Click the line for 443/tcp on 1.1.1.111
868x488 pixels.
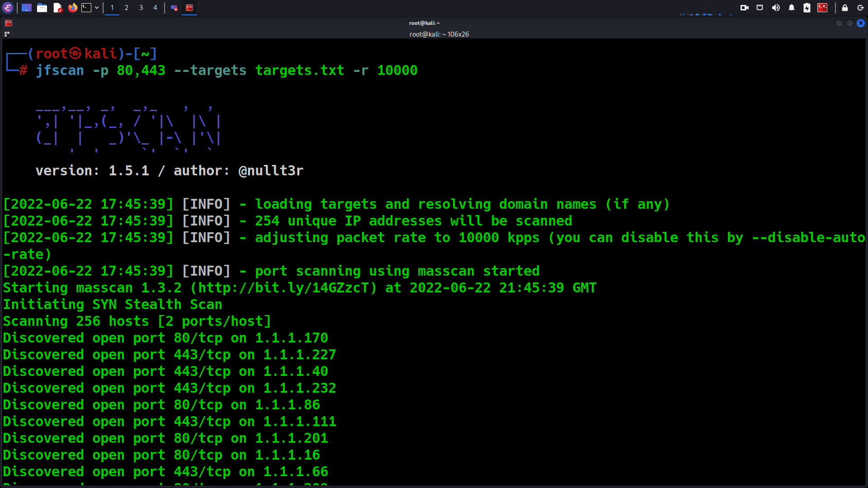click(x=170, y=422)
